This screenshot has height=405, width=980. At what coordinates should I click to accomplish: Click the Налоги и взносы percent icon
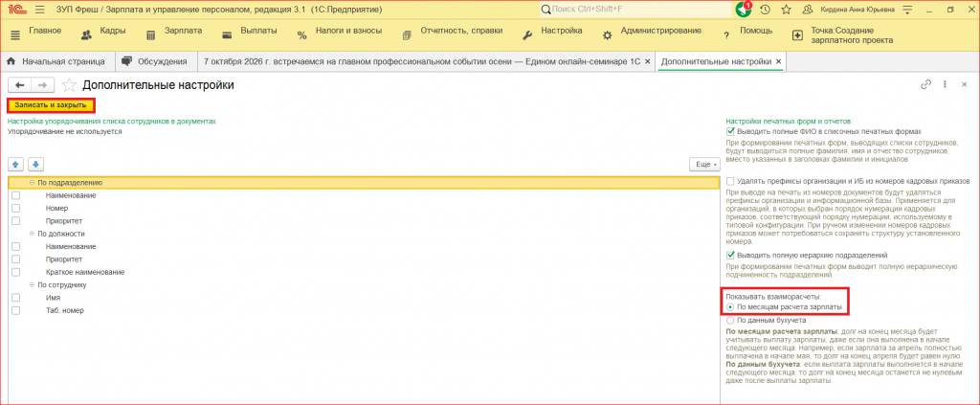[x=301, y=35]
